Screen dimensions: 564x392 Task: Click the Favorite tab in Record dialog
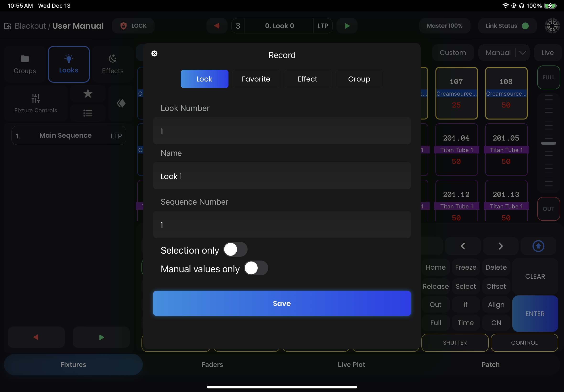coord(256,79)
